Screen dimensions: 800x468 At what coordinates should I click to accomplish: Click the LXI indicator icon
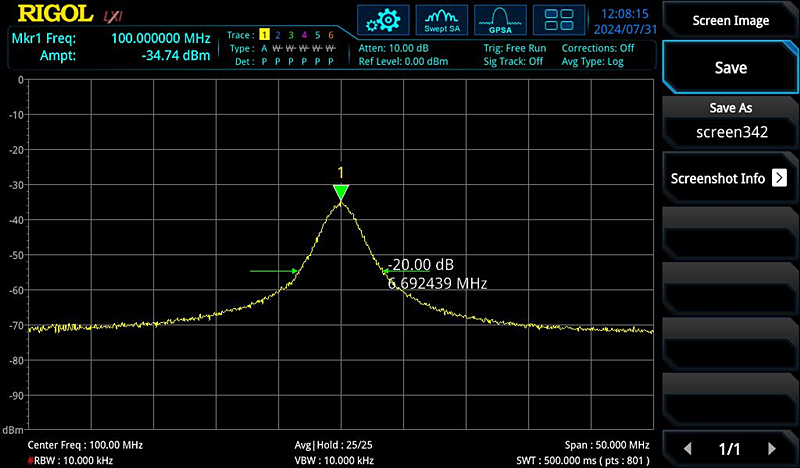tap(113, 16)
